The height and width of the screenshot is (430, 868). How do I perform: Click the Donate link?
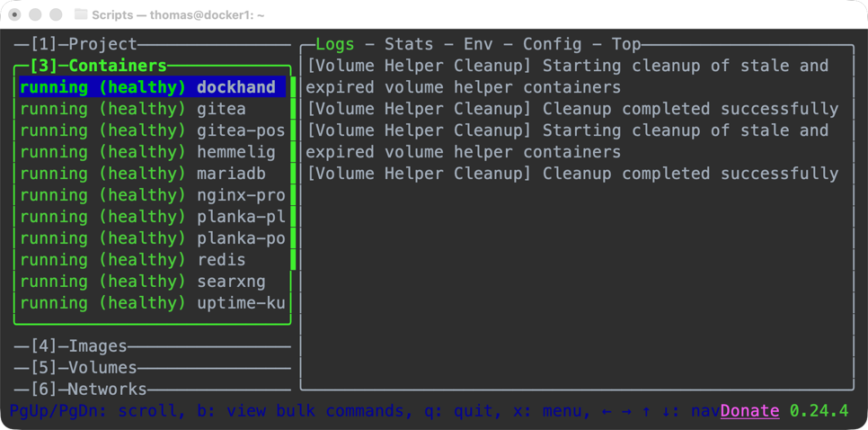(749, 411)
